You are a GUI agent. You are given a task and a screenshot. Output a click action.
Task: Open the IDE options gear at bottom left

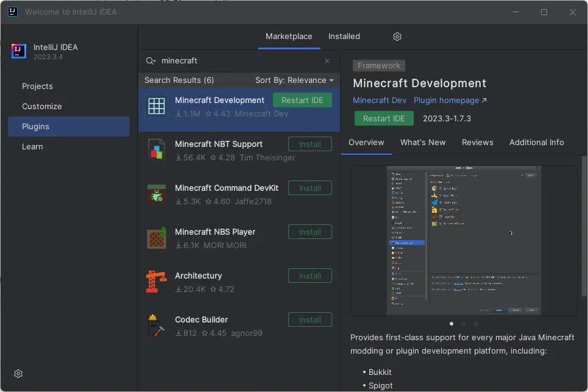coord(18,374)
